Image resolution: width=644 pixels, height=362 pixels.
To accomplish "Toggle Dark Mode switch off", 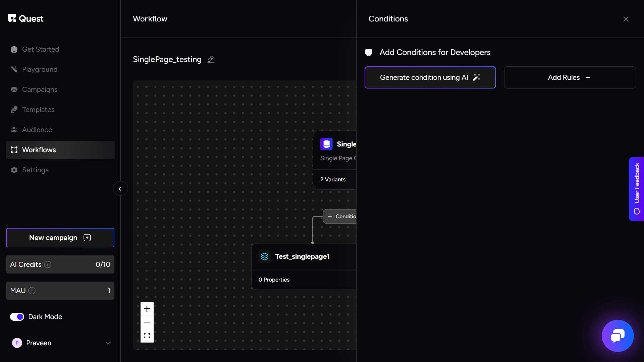I will 17,317.
